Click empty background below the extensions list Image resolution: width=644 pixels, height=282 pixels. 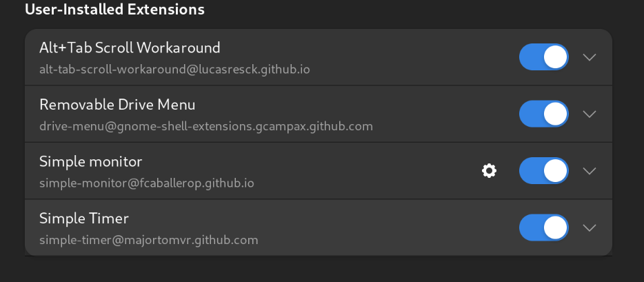click(317, 270)
